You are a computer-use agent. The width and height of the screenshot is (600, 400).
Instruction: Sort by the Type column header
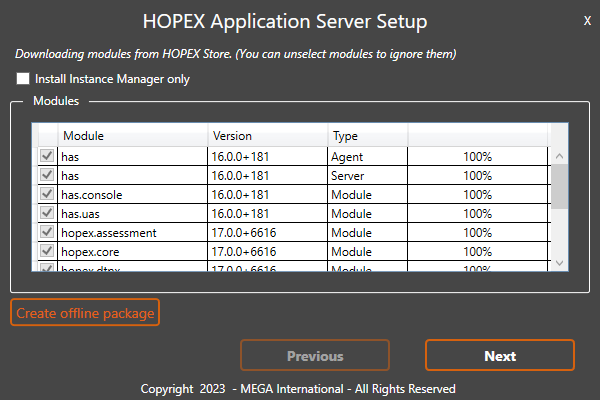pos(367,136)
